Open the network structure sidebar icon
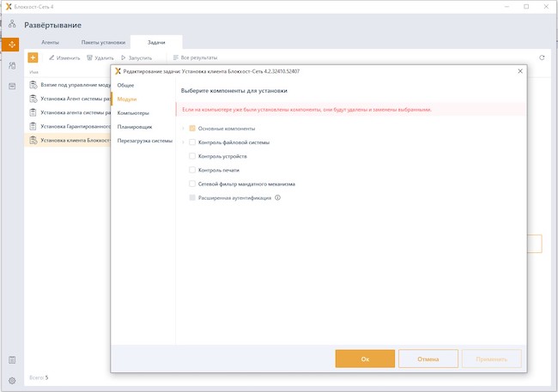 pos(12,24)
